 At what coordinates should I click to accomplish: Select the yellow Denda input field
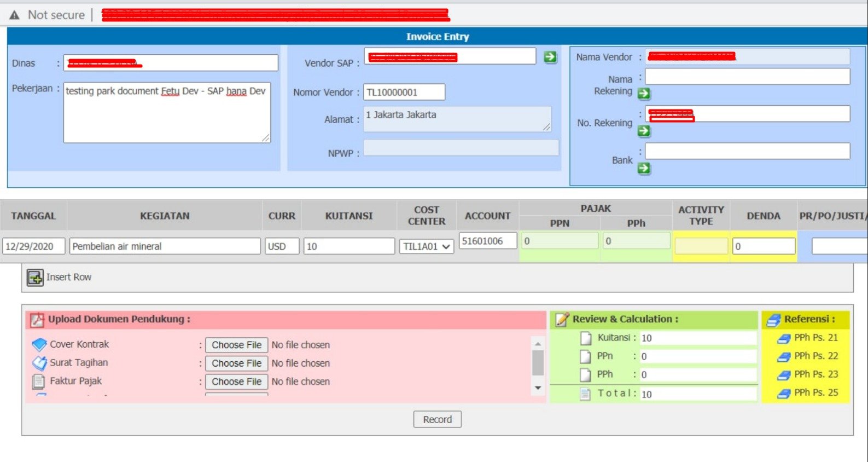763,246
